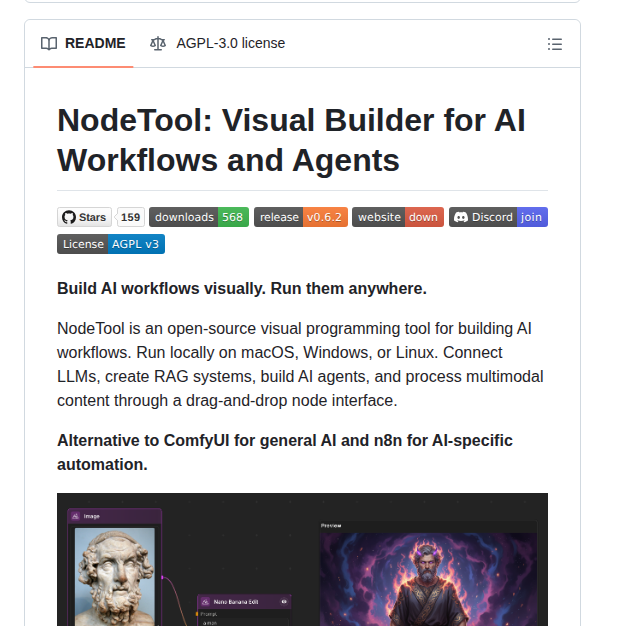The image size is (626, 626).
Task: Open the release v0.6.2 badge
Action: point(301,217)
